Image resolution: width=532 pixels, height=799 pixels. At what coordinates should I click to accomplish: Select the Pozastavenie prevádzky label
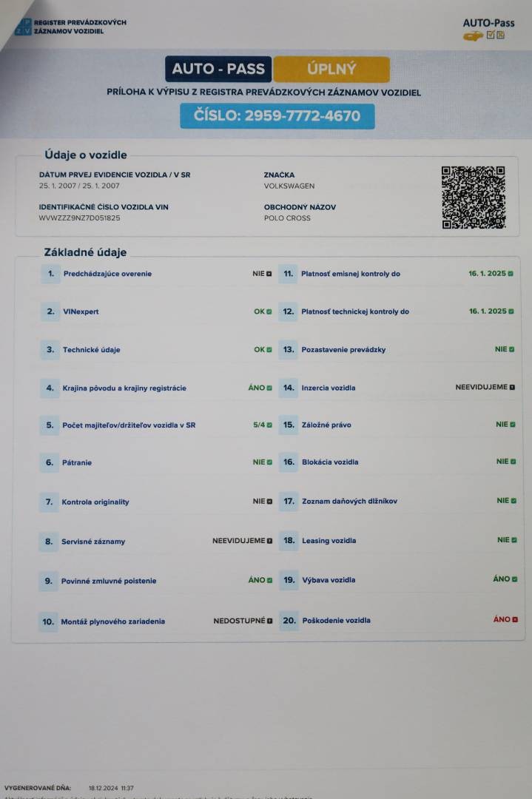(343, 349)
